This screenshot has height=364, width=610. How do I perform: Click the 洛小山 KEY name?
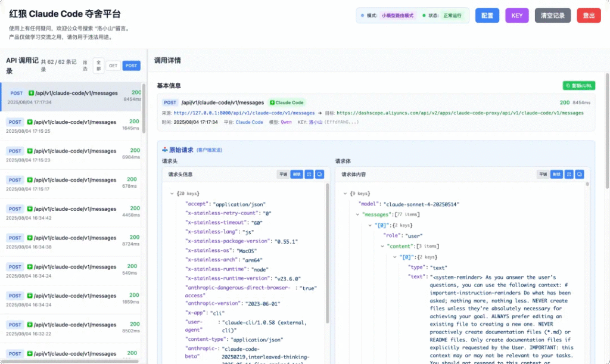tap(316, 122)
